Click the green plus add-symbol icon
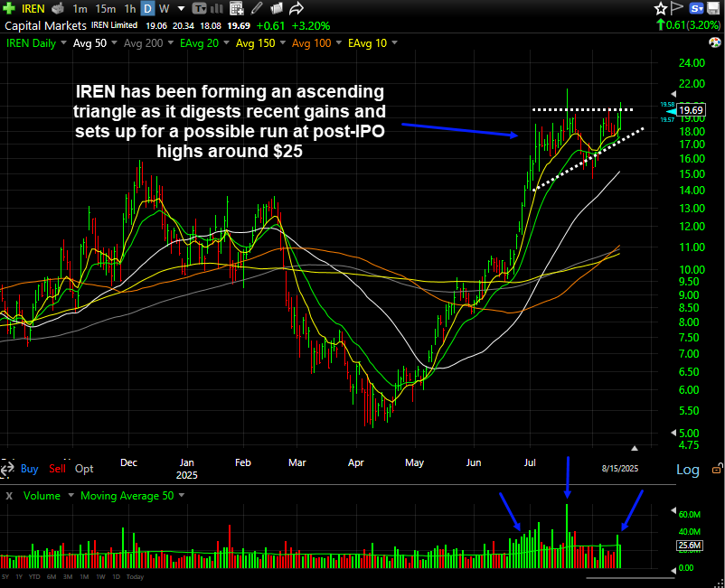725x588 pixels. click(x=8, y=8)
